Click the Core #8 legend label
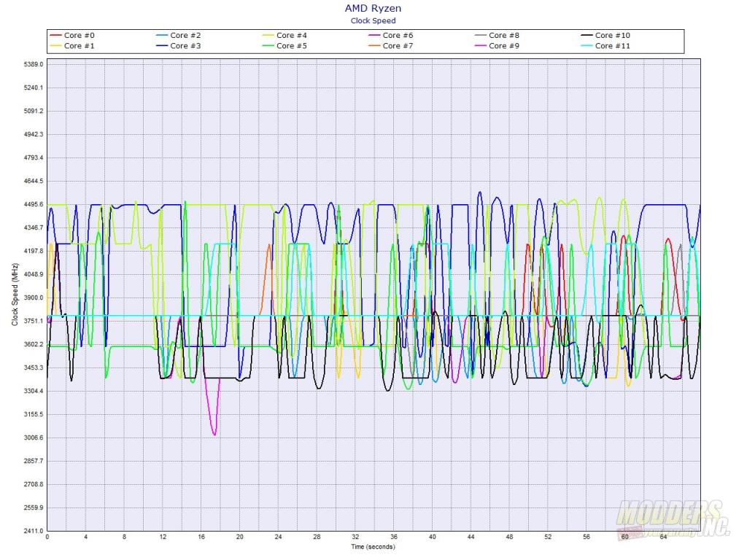The image size is (747, 560). tap(504, 35)
